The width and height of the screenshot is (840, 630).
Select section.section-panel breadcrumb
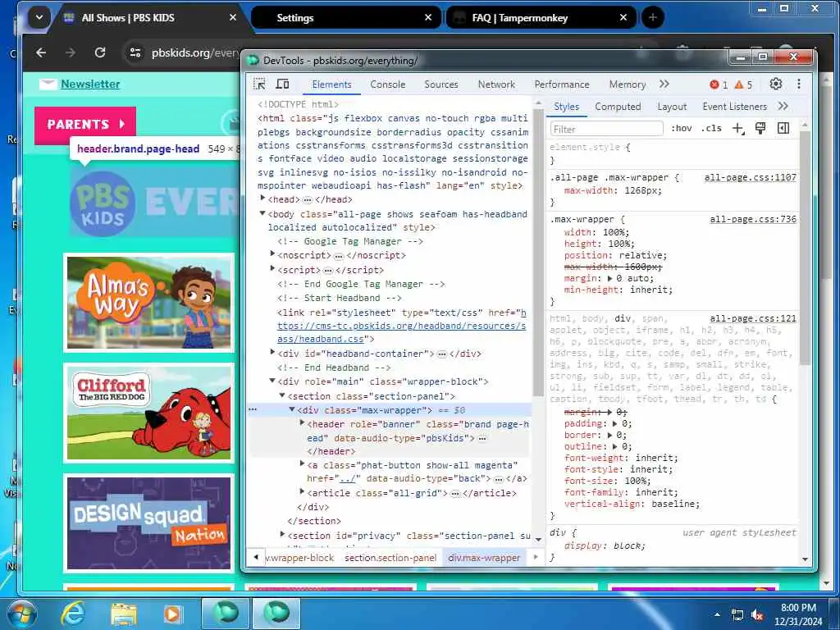(390, 558)
